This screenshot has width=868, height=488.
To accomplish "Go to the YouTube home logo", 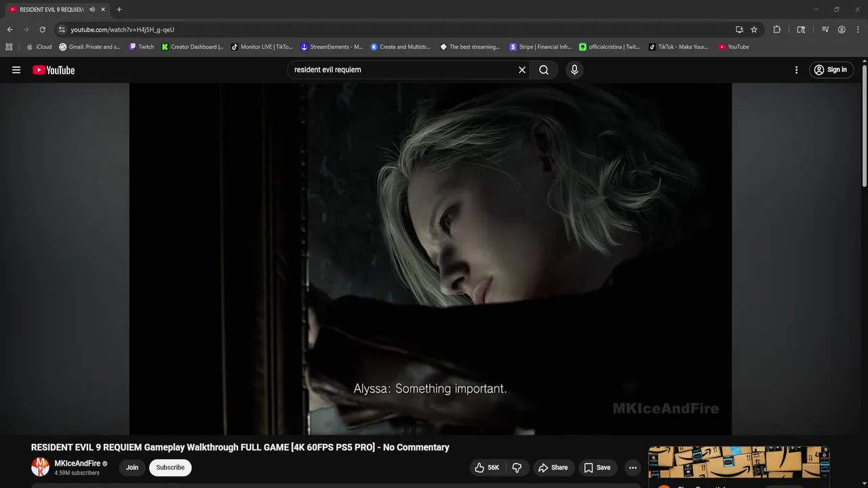I will pyautogui.click(x=54, y=70).
